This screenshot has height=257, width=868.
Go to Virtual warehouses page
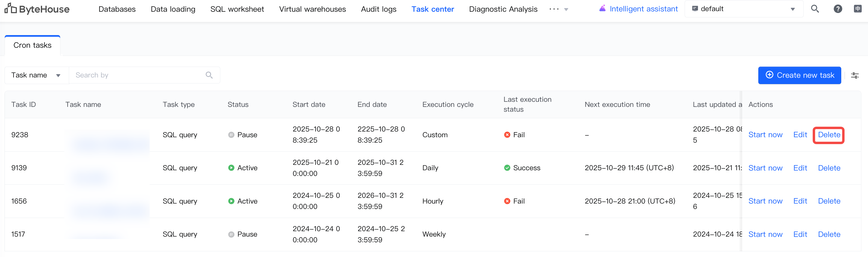pos(312,9)
